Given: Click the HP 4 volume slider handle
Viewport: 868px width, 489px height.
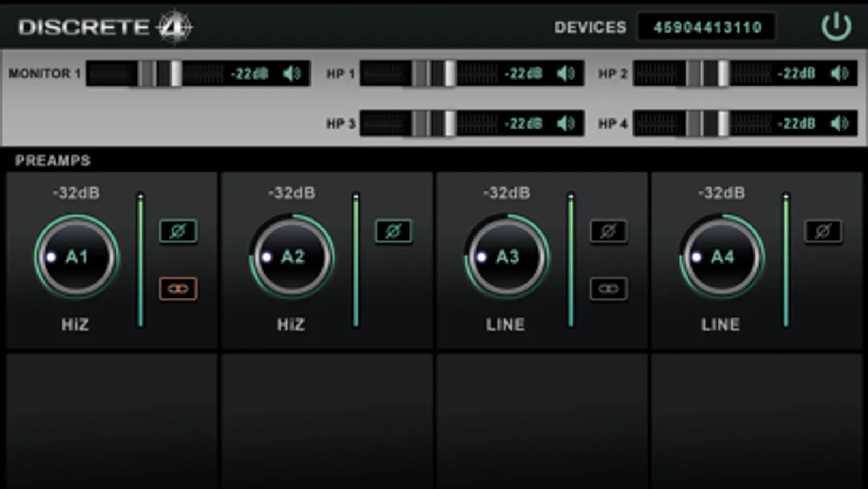Looking at the screenshot, I should pyautogui.click(x=707, y=123).
